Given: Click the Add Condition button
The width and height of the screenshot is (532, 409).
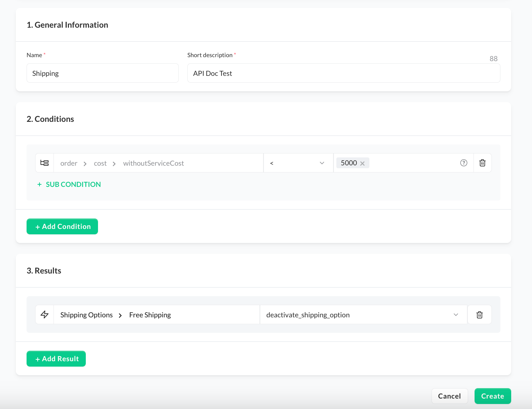Looking at the screenshot, I should coord(62,226).
